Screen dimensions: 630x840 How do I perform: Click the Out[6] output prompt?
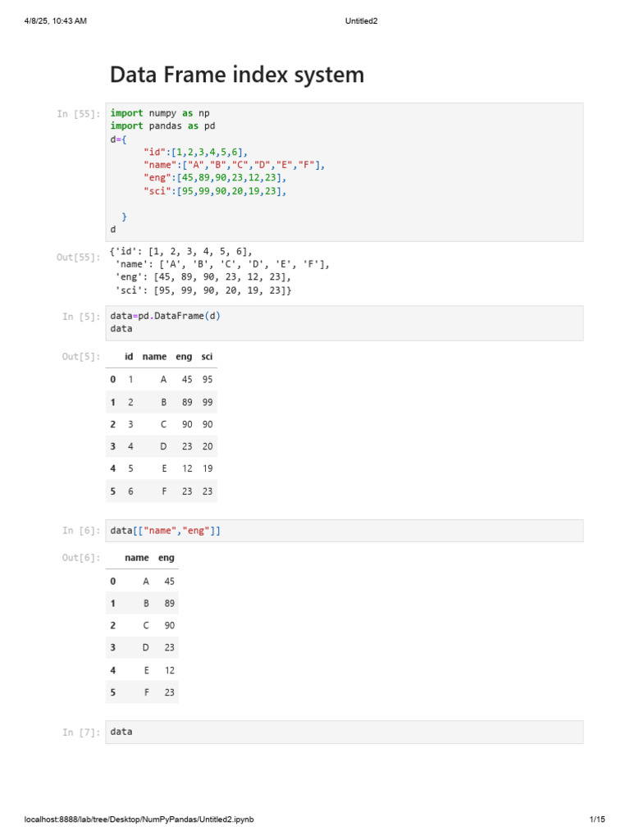click(82, 558)
